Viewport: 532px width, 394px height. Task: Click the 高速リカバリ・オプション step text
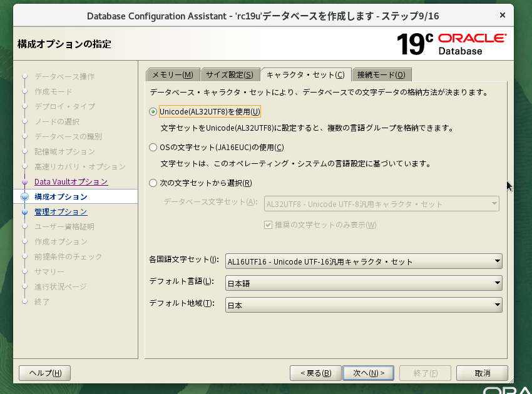[80, 167]
